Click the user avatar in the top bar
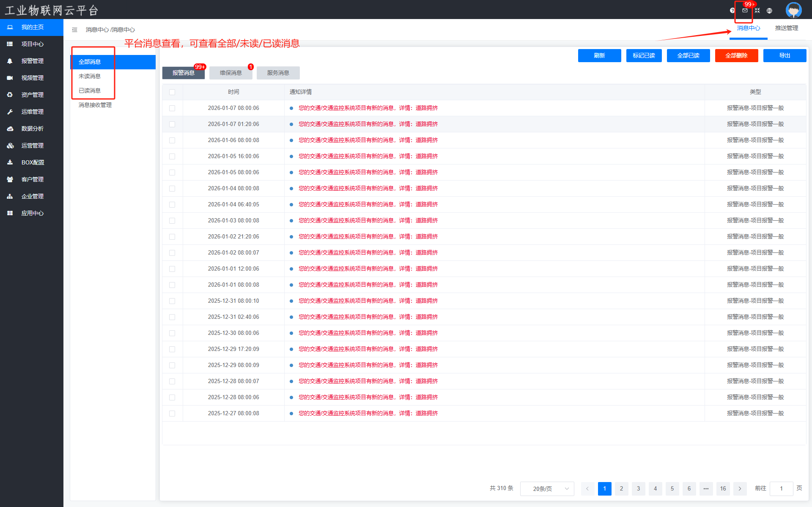 coord(793,10)
